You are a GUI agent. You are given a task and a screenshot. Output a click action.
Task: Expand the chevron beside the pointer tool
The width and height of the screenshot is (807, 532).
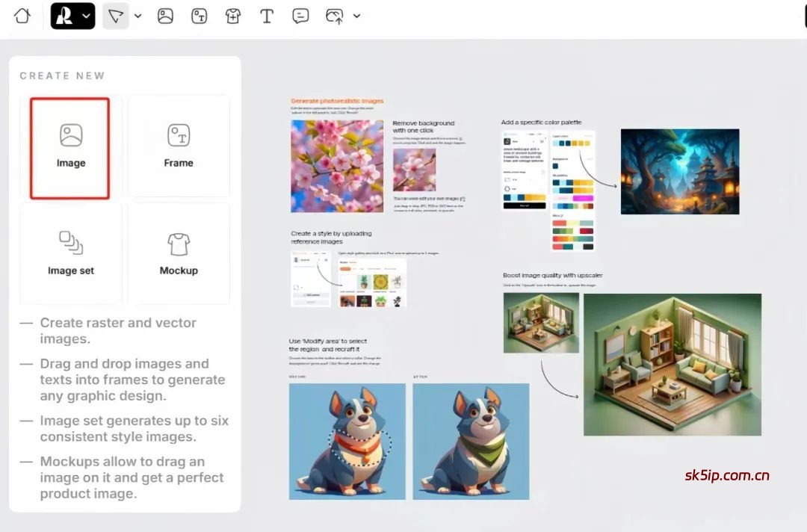137,16
